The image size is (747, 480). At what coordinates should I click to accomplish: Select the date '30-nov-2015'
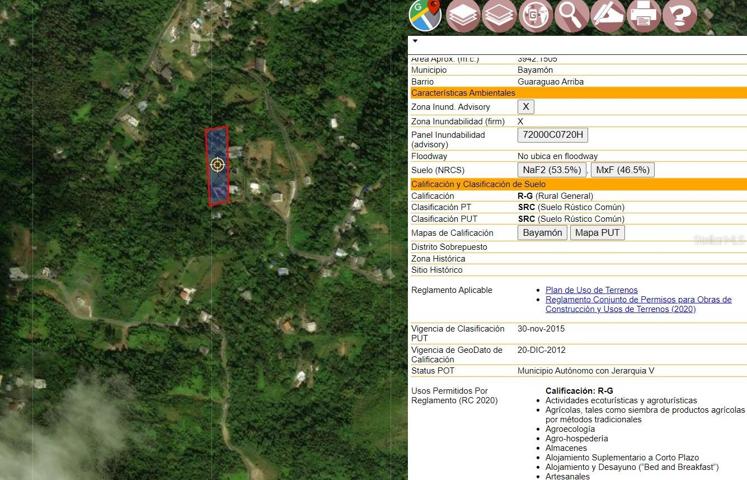tap(541, 329)
